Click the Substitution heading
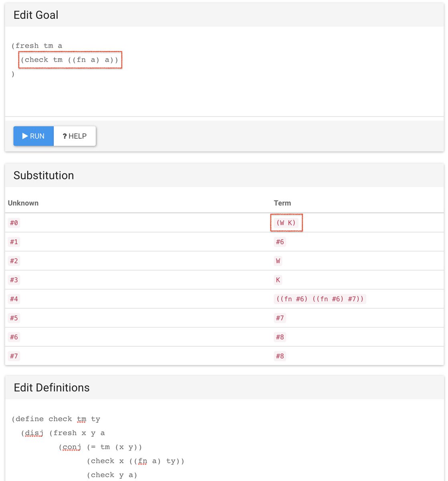Image resolution: width=448 pixels, height=481 pixels. click(44, 175)
